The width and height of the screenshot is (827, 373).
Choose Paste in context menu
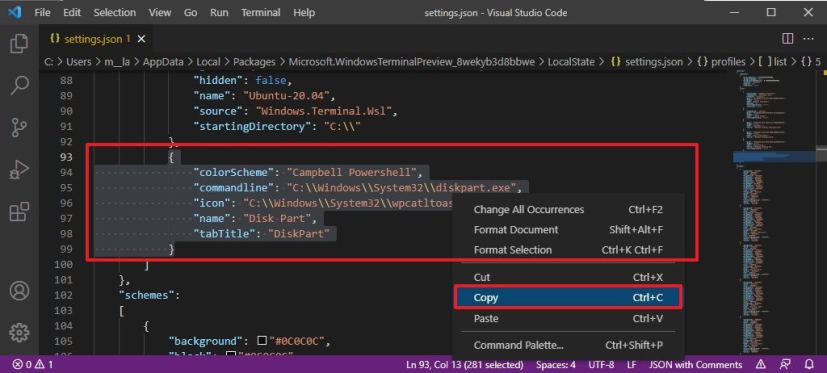pyautogui.click(x=568, y=318)
